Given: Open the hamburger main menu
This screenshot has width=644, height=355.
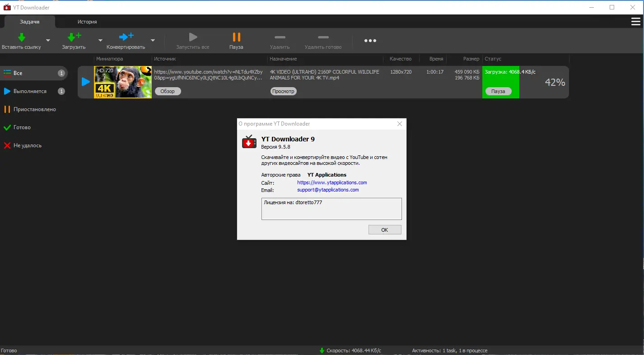Looking at the screenshot, I should (635, 22).
